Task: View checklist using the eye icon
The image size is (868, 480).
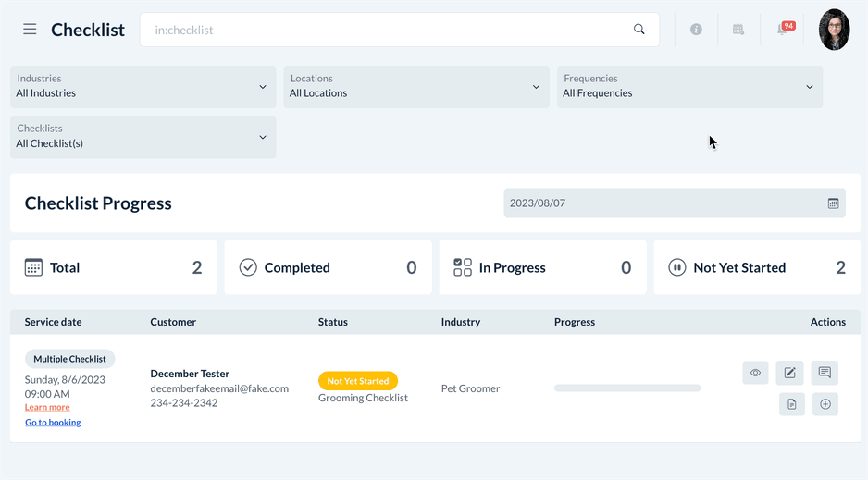Action: [x=755, y=373]
